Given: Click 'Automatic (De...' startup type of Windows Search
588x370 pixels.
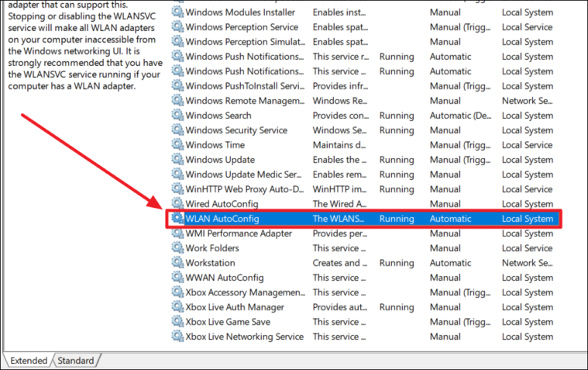Looking at the screenshot, I should point(460,116).
